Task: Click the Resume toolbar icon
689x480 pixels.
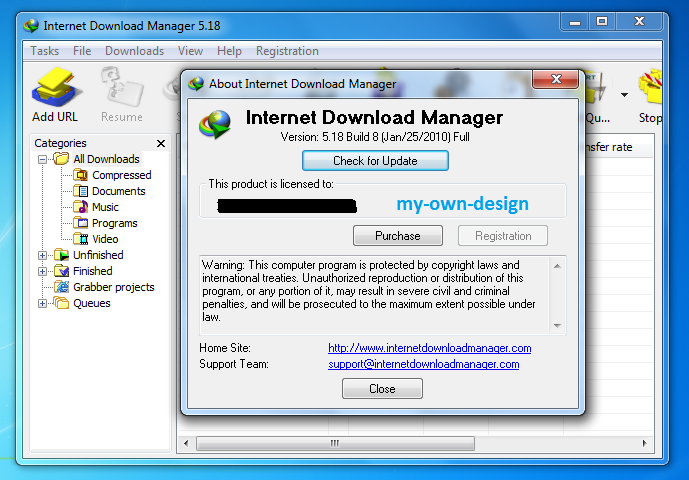Action: click(122, 87)
